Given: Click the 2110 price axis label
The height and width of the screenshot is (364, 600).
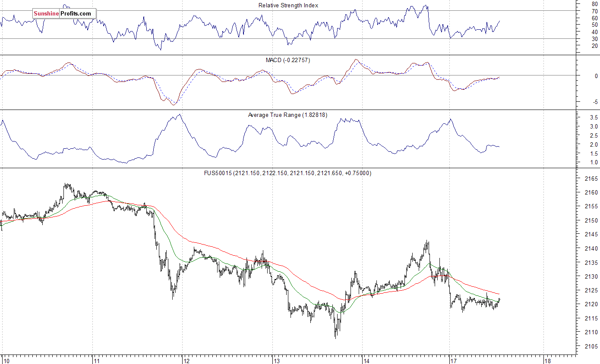Looking at the screenshot, I should (x=591, y=332).
